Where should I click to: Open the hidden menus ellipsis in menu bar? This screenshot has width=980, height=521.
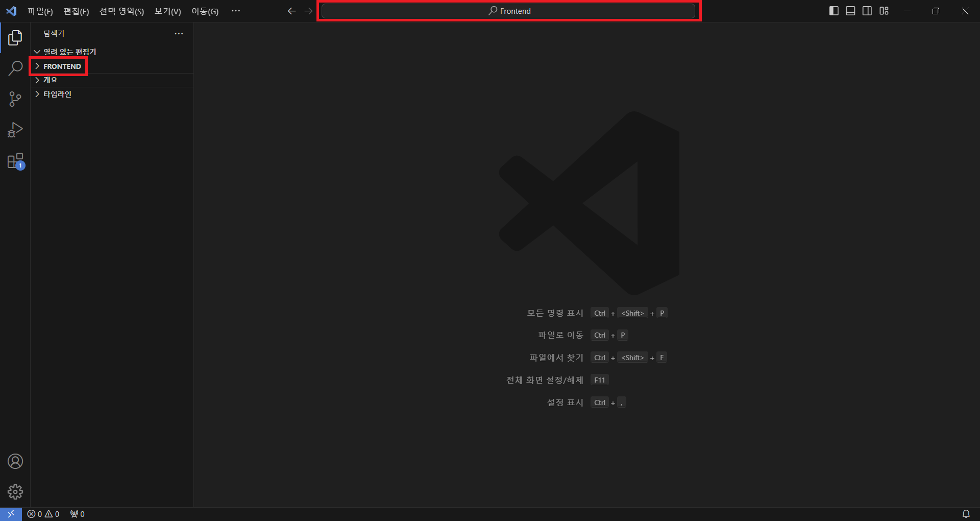(235, 11)
